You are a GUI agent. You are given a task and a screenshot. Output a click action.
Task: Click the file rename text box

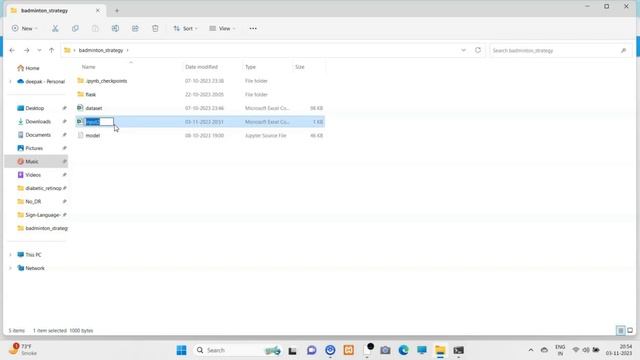99,122
